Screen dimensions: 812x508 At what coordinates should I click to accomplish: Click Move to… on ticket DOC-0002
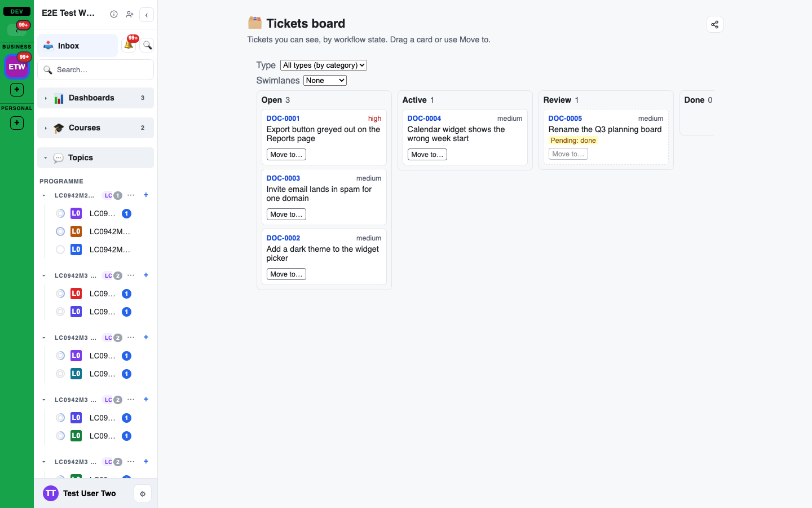286,274
